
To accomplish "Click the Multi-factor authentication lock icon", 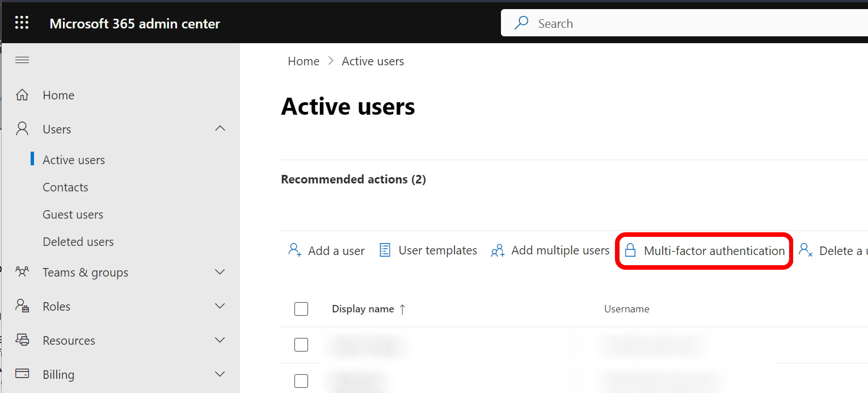I will 630,250.
